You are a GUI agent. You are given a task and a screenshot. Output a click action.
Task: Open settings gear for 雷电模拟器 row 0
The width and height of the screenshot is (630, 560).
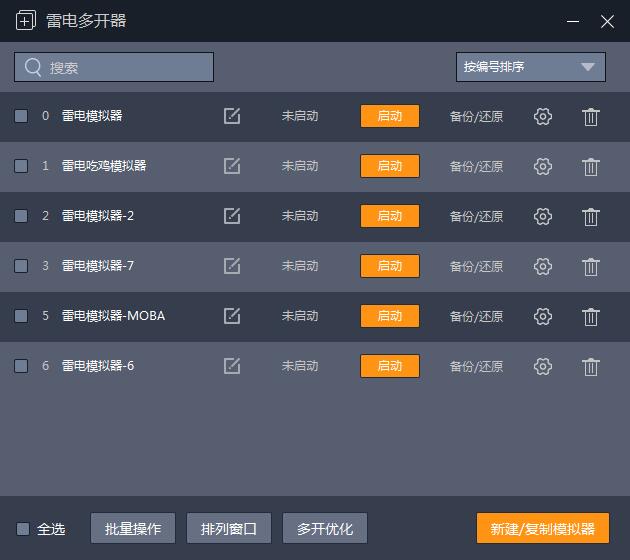(x=543, y=116)
